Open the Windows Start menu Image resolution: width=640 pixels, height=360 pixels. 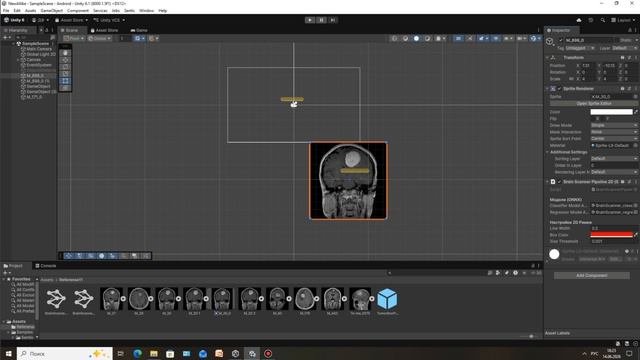[x=8, y=353]
